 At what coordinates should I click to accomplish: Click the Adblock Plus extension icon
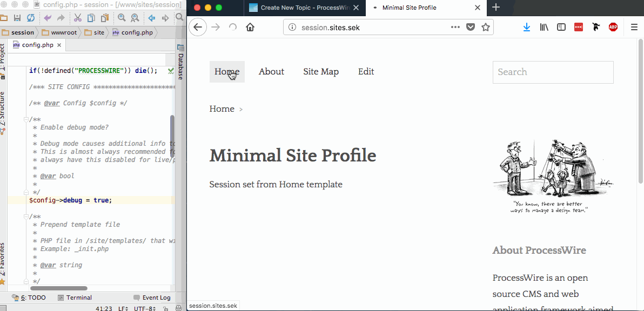tap(613, 27)
